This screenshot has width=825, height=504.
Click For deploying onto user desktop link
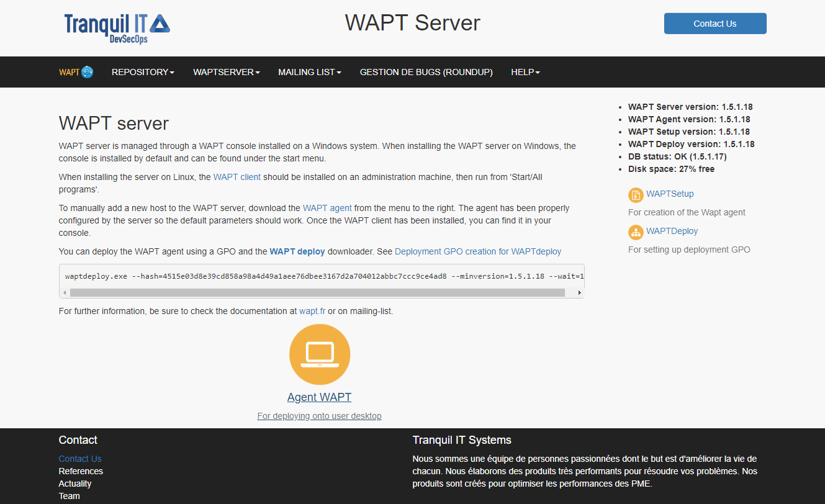[319, 416]
